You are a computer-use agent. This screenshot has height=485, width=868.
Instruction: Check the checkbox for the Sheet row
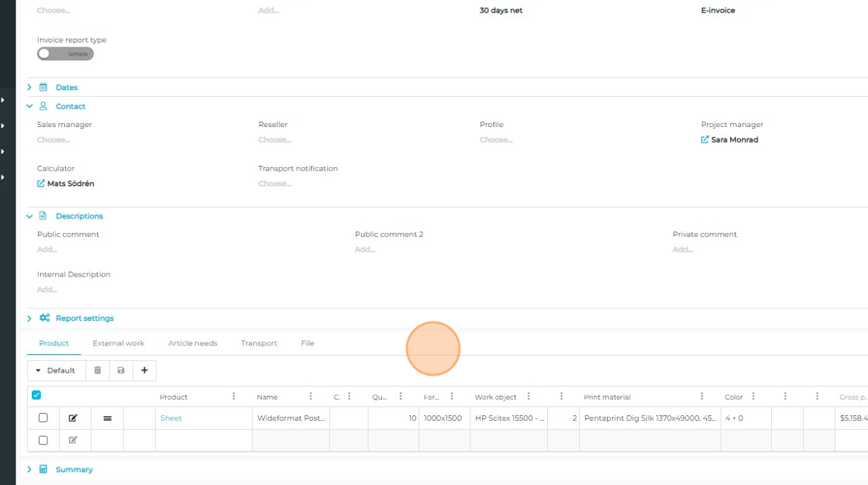pyautogui.click(x=43, y=418)
